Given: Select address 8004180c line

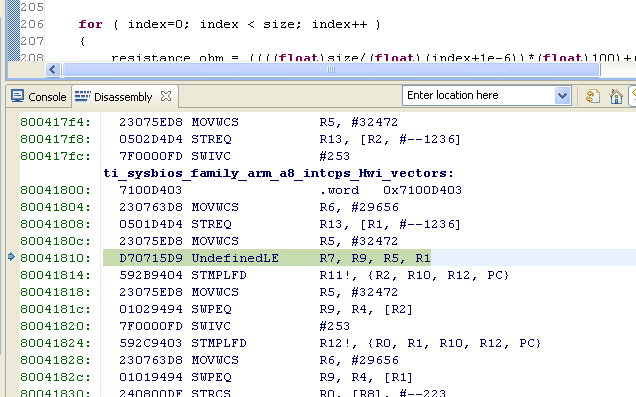Looking at the screenshot, I should (56, 241).
